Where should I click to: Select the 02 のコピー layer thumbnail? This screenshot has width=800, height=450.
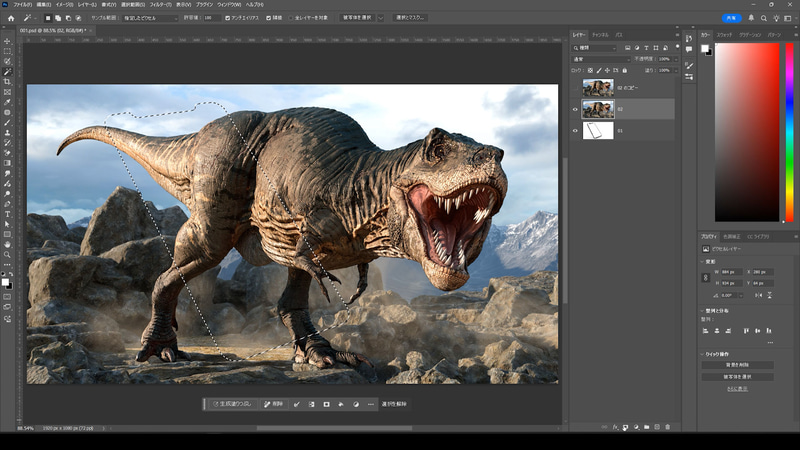click(598, 87)
